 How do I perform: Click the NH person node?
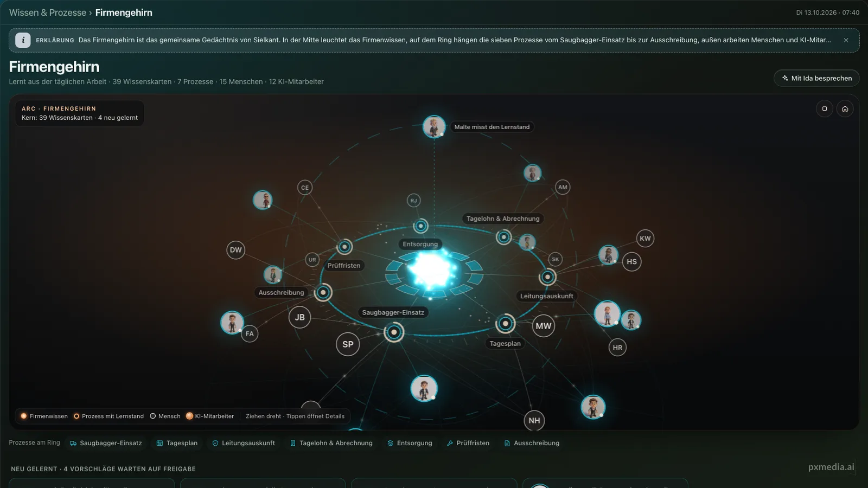click(534, 420)
